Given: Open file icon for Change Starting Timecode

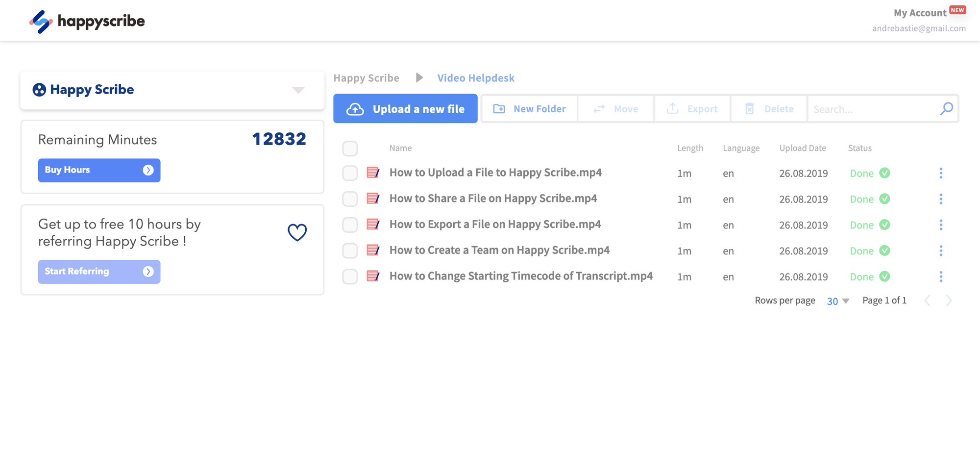Looking at the screenshot, I should point(373,276).
